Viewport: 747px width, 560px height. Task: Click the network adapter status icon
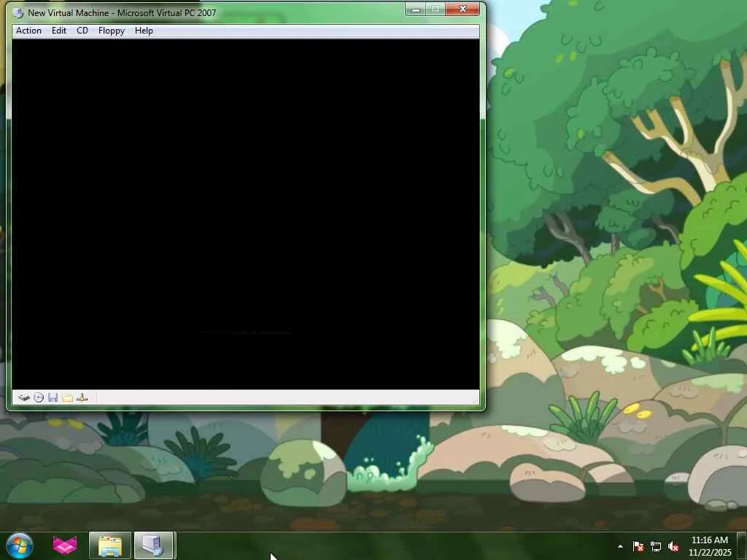(82, 397)
